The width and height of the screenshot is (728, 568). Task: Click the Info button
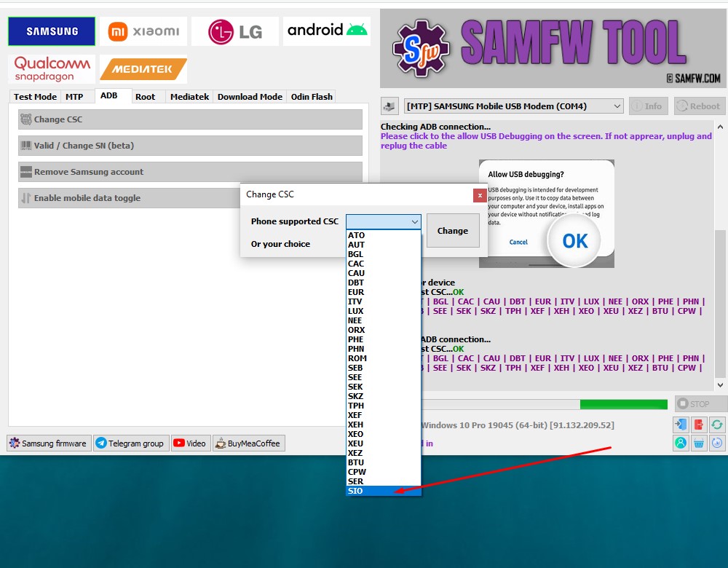648,106
